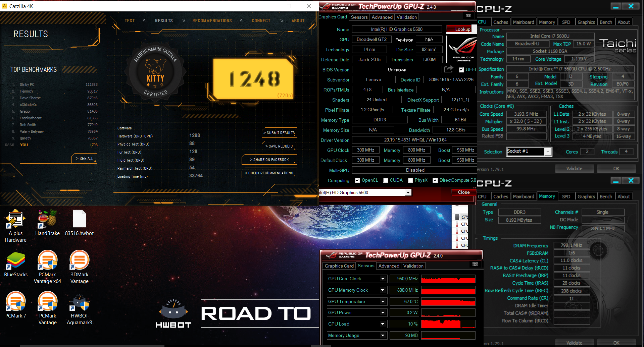Click the GPU Load red history graph
Screen dimensions: 644x347
point(448,324)
